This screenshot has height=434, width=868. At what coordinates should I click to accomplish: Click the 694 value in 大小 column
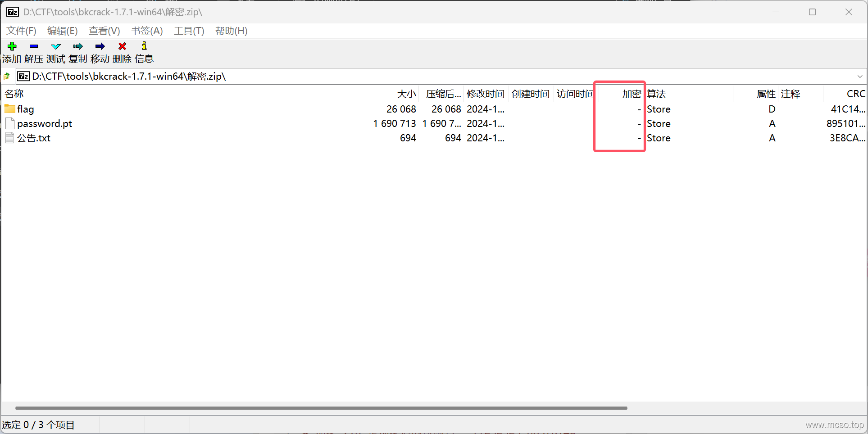tap(408, 138)
